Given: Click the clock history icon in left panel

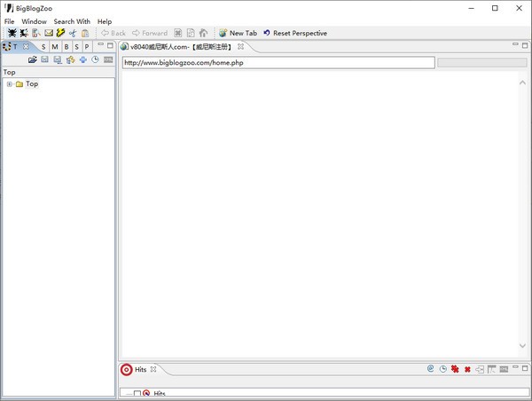Looking at the screenshot, I should click(95, 59).
